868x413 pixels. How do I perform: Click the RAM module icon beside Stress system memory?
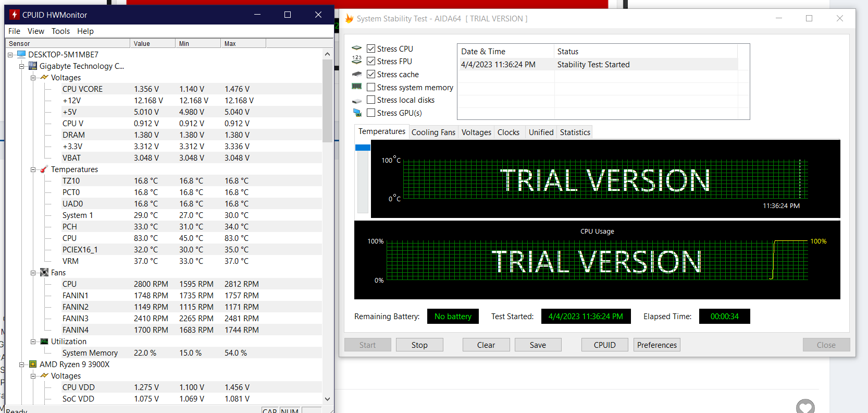pyautogui.click(x=357, y=87)
